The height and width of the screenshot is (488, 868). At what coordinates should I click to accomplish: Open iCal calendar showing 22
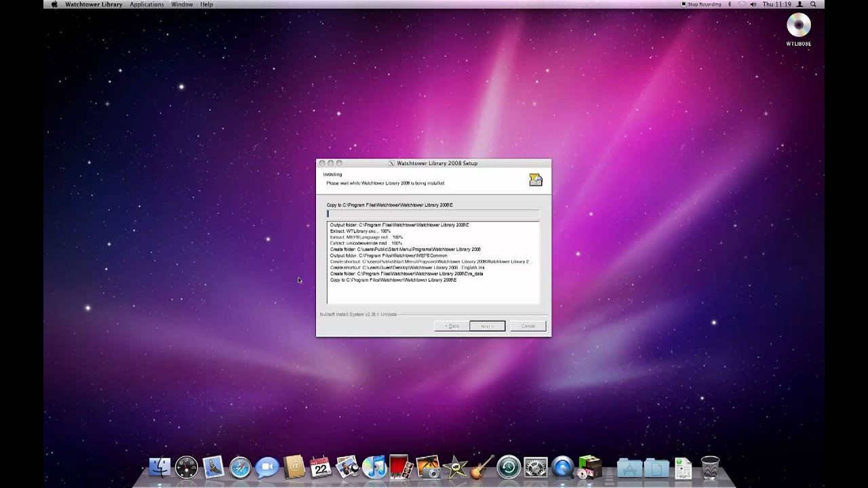click(321, 467)
